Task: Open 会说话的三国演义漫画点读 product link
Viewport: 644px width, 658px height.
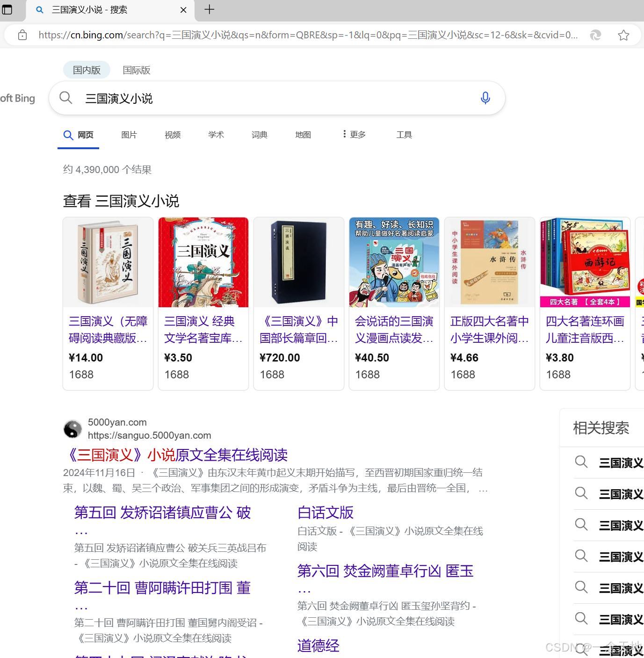Action: (x=394, y=329)
